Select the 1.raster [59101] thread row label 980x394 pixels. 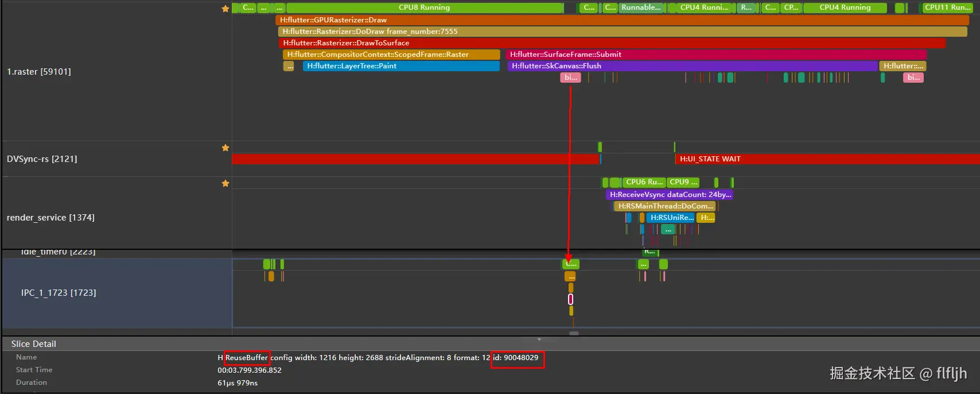pos(39,72)
